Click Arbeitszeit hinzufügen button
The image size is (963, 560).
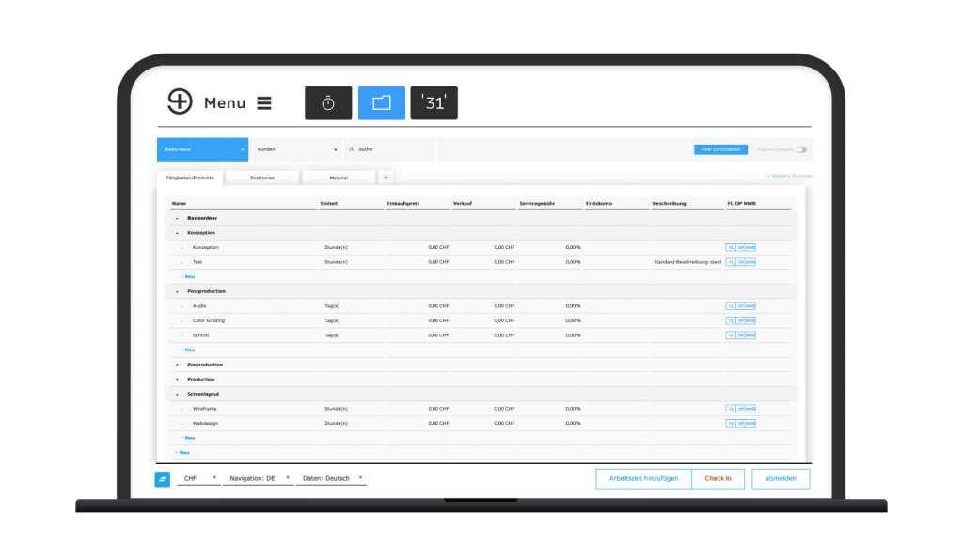click(643, 479)
